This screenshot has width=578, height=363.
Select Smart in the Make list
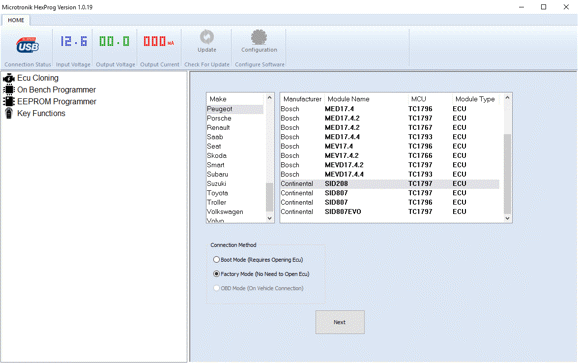pos(235,165)
